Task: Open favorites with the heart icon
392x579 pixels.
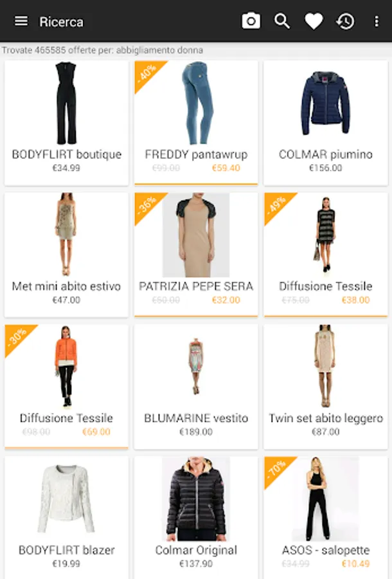Action: 314,21
